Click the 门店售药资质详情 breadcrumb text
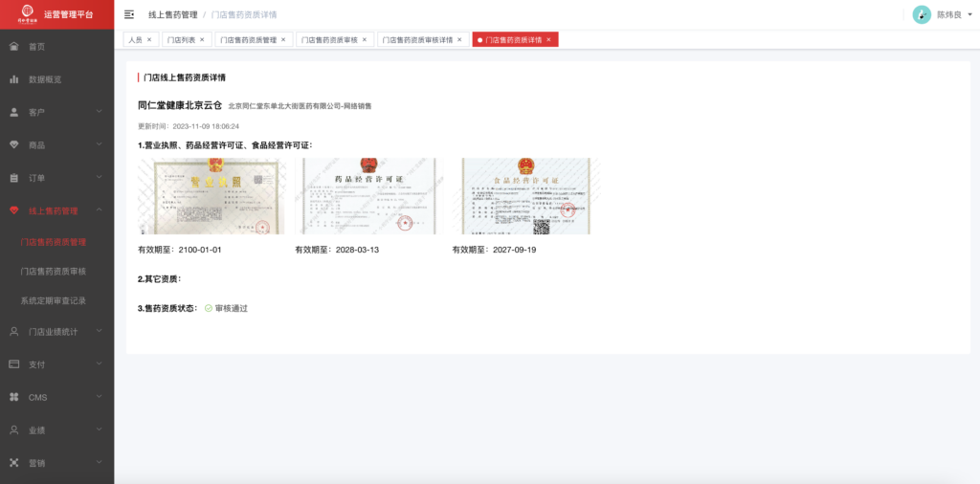 click(x=244, y=14)
